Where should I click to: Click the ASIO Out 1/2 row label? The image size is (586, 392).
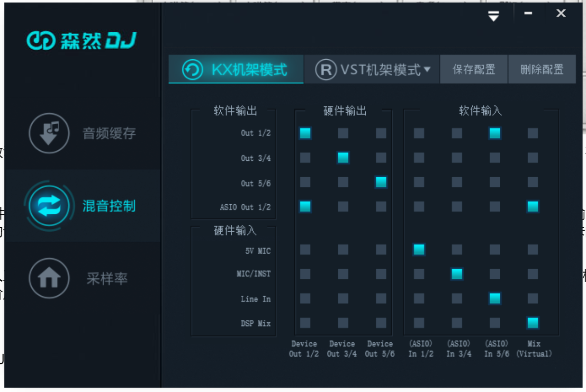(245, 207)
